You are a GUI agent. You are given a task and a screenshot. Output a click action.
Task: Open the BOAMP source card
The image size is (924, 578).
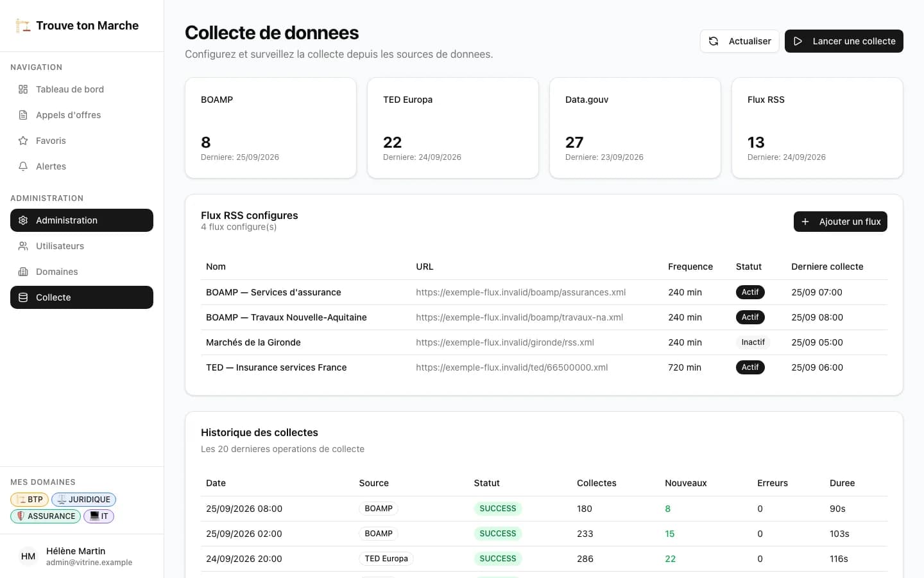click(x=271, y=128)
